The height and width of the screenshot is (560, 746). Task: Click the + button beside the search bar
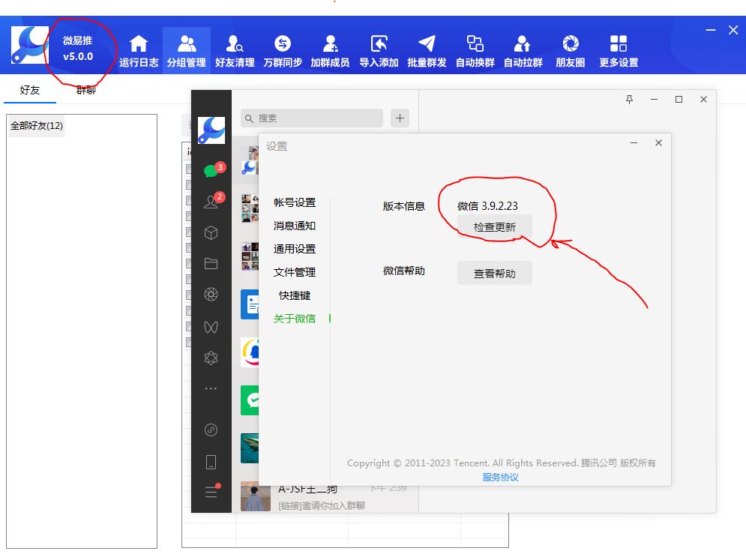click(400, 118)
